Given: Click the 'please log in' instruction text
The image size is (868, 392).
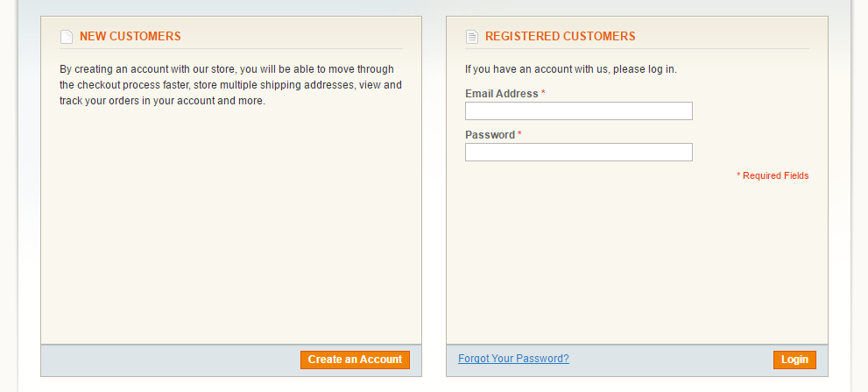Looking at the screenshot, I should [570, 69].
